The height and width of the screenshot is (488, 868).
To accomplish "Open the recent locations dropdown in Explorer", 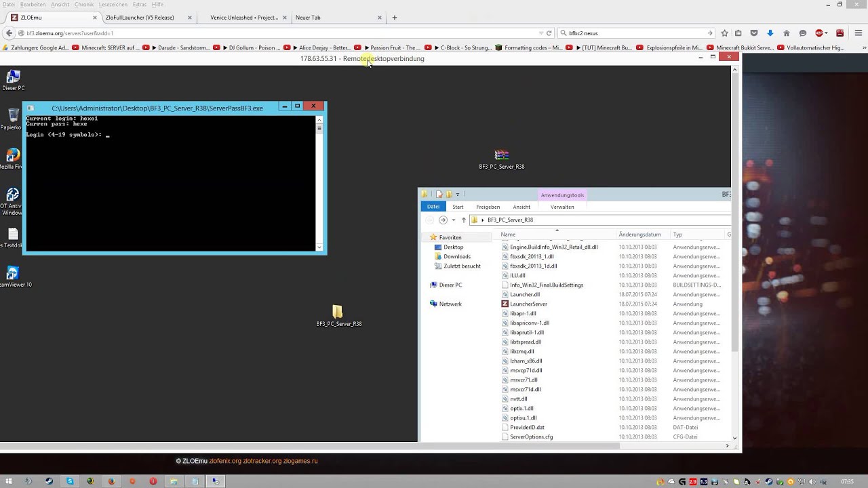I will click(454, 220).
